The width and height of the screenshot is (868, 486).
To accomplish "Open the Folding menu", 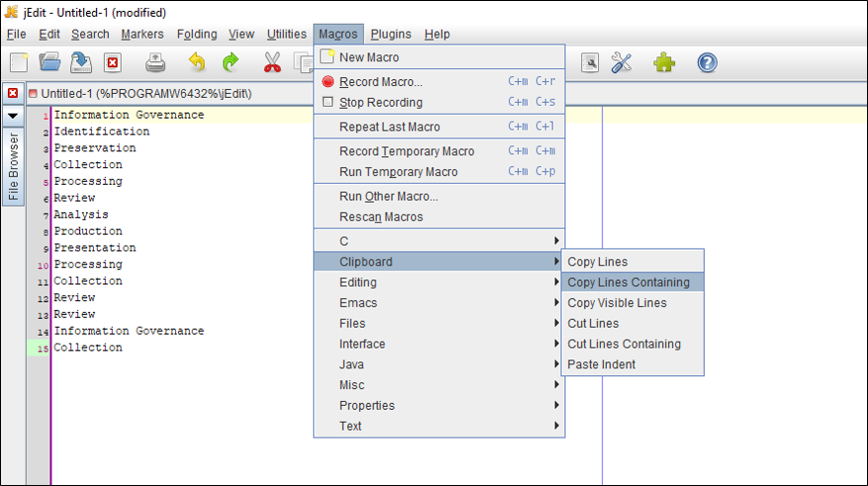I will (x=197, y=35).
